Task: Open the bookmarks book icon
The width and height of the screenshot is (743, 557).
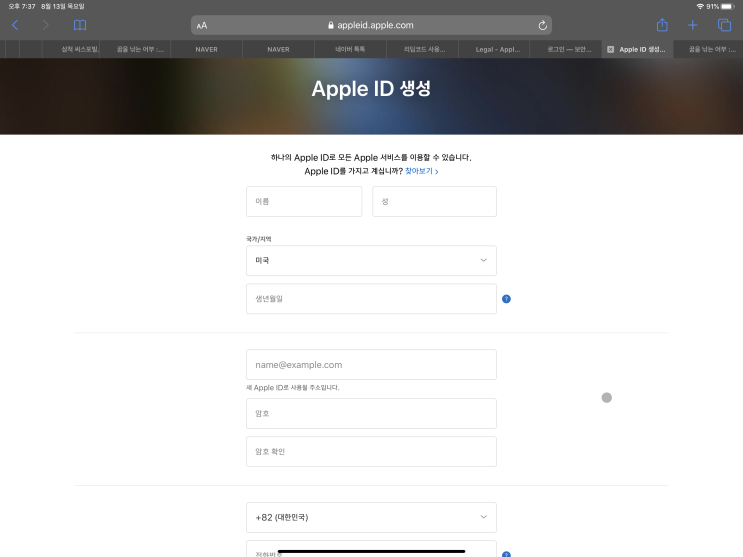Action: tap(80, 25)
